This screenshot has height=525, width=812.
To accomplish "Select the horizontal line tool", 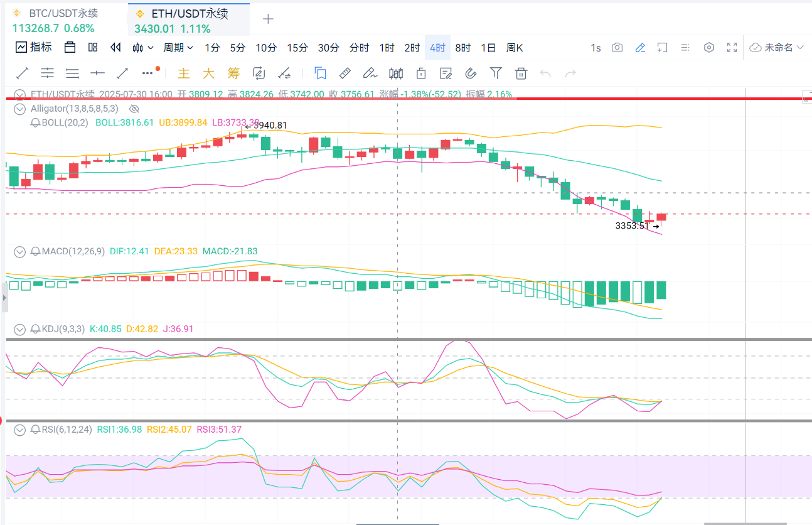I will pyautogui.click(x=97, y=73).
